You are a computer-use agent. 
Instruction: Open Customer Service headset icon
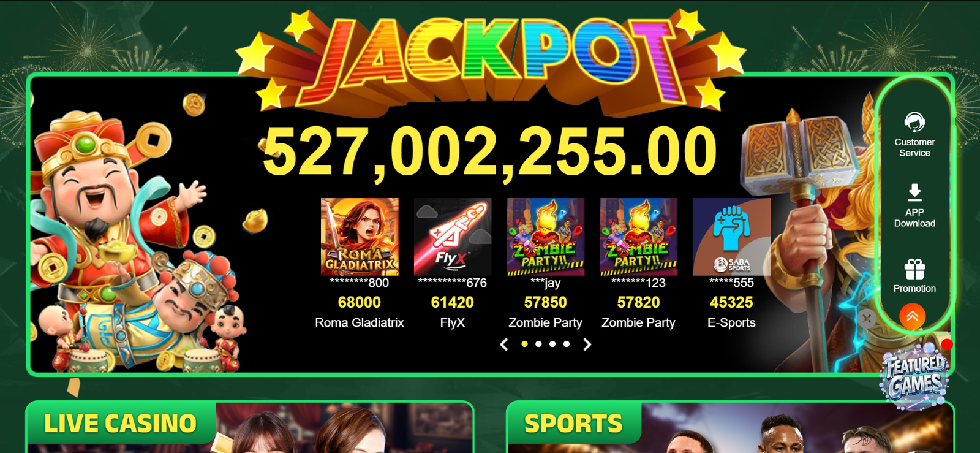[914, 122]
